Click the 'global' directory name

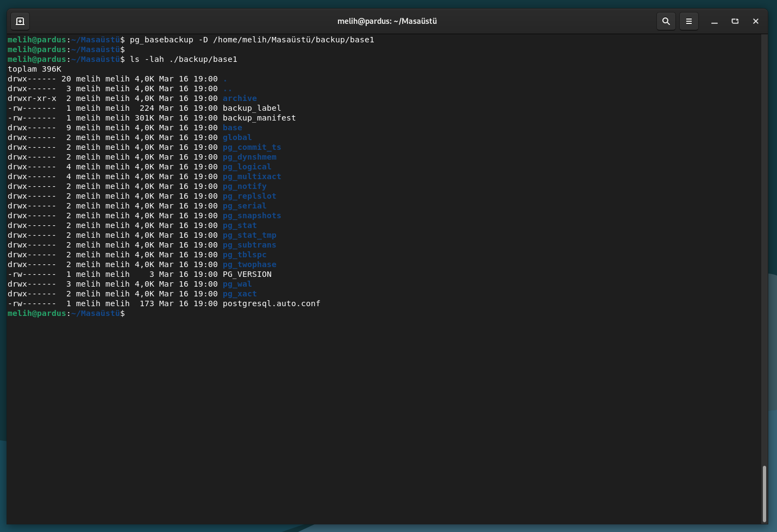tap(237, 137)
